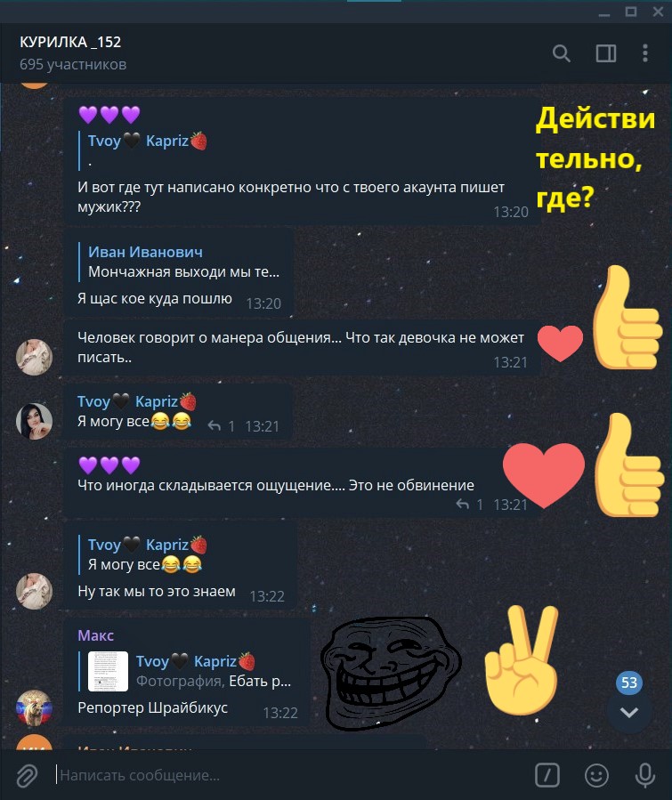
Task: Click the microphone voice message icon
Action: [645, 775]
